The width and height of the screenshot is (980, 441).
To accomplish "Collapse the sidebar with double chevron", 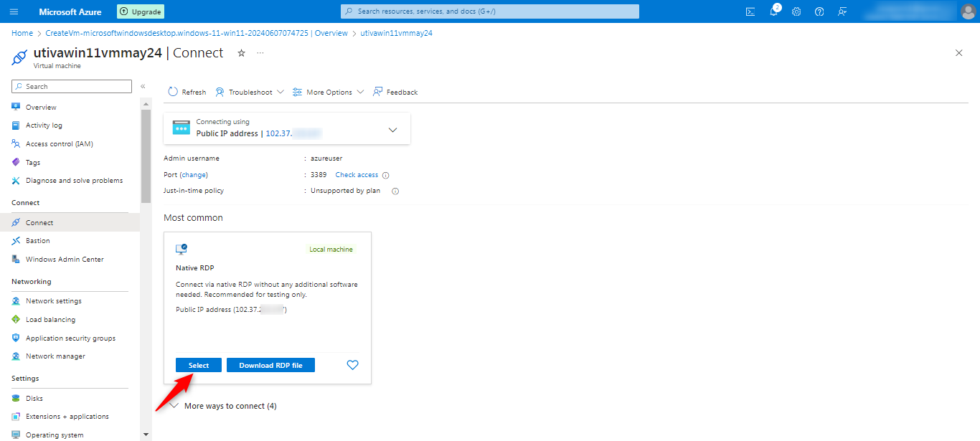I will [143, 86].
